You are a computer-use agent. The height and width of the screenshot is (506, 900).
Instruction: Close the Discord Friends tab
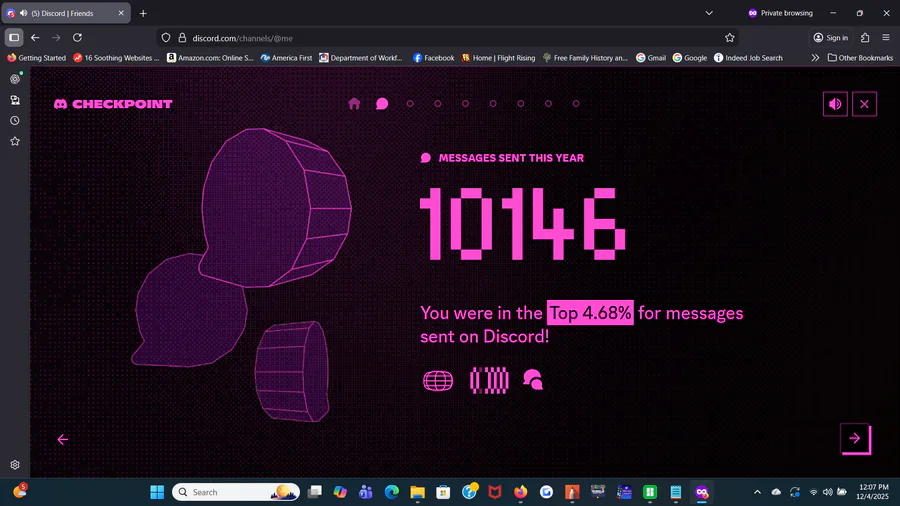(121, 13)
